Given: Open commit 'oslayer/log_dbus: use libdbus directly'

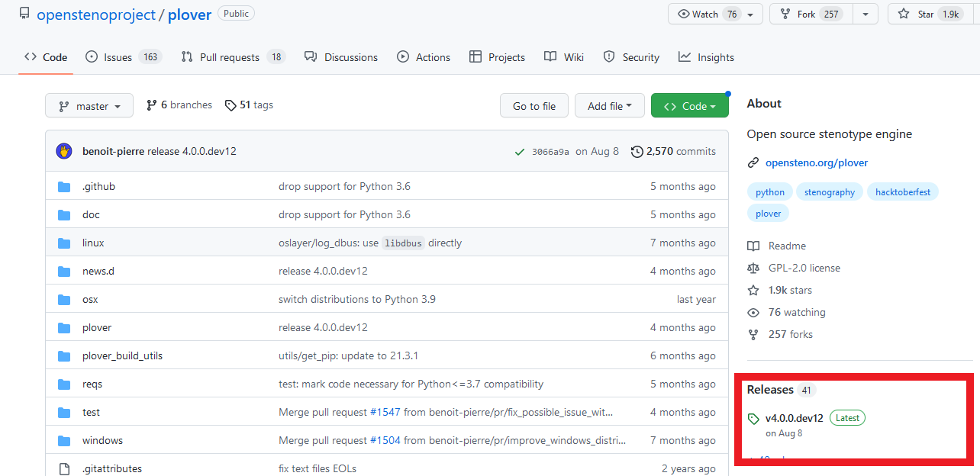Looking at the screenshot, I should (x=370, y=243).
